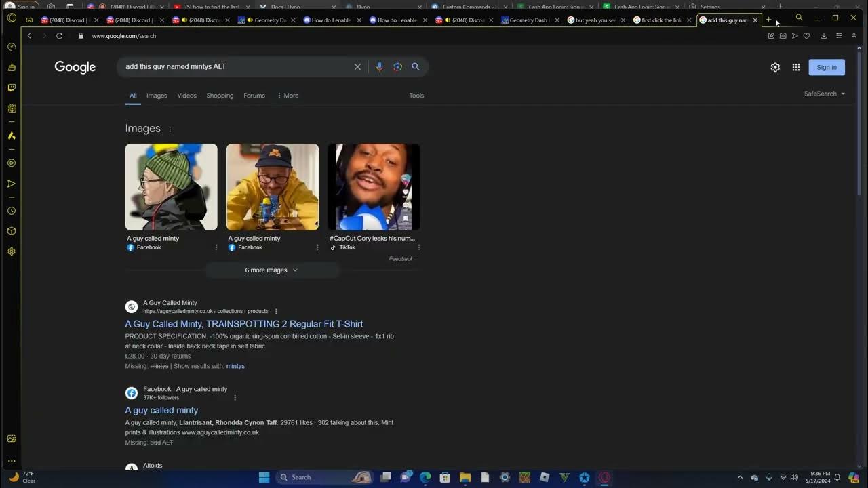Open Google quick settings gear
Viewport: 868px width, 488px height.
pos(775,67)
